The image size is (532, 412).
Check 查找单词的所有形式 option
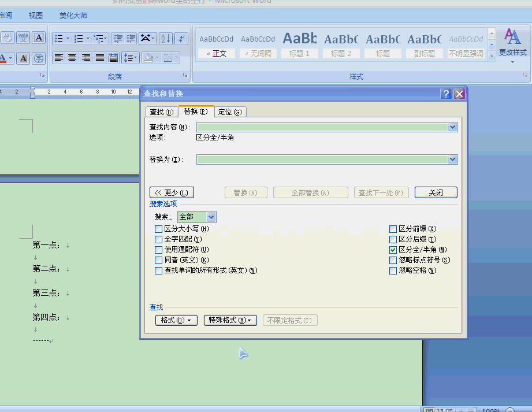click(x=158, y=271)
